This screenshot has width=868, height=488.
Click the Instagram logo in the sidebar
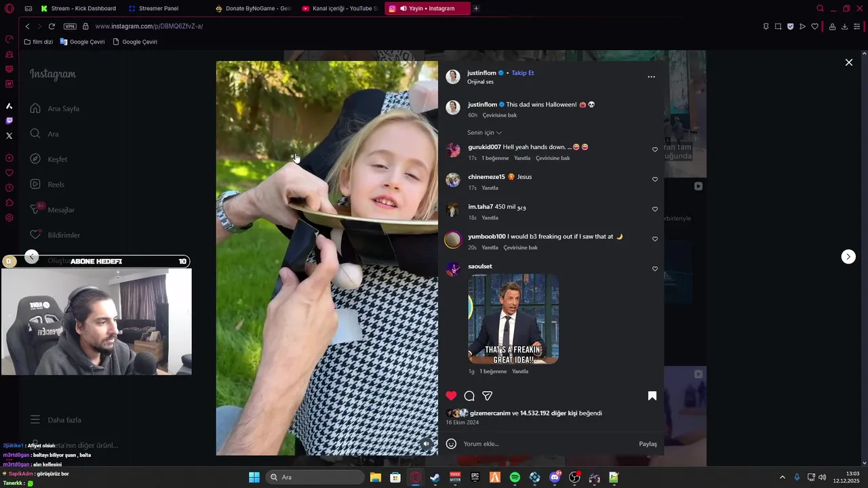pyautogui.click(x=53, y=75)
